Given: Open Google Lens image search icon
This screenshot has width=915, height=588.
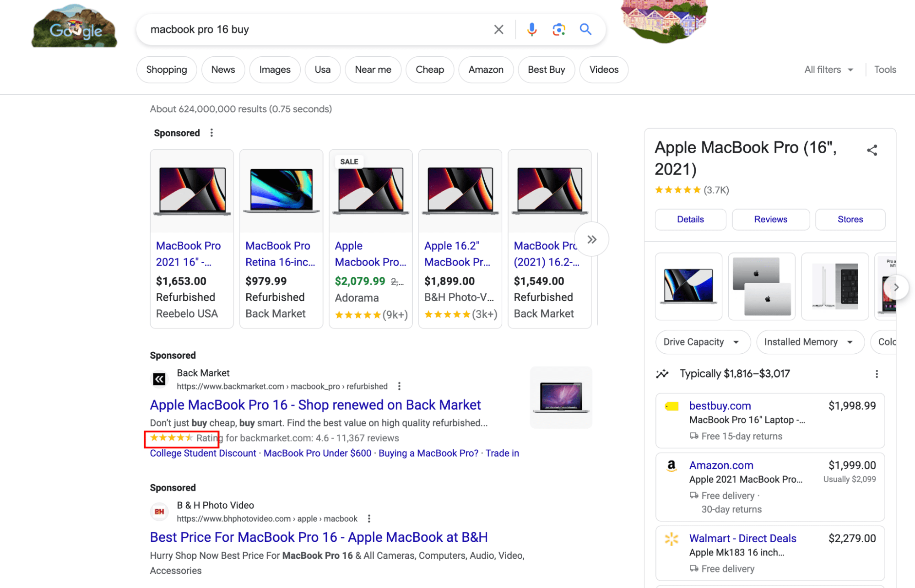Looking at the screenshot, I should point(558,30).
